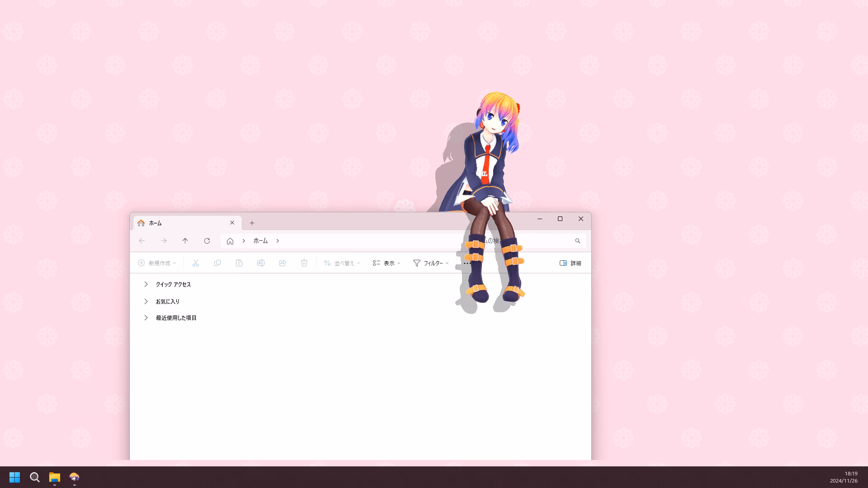
Task: Click the Rename icon in toolbar
Action: point(261,263)
